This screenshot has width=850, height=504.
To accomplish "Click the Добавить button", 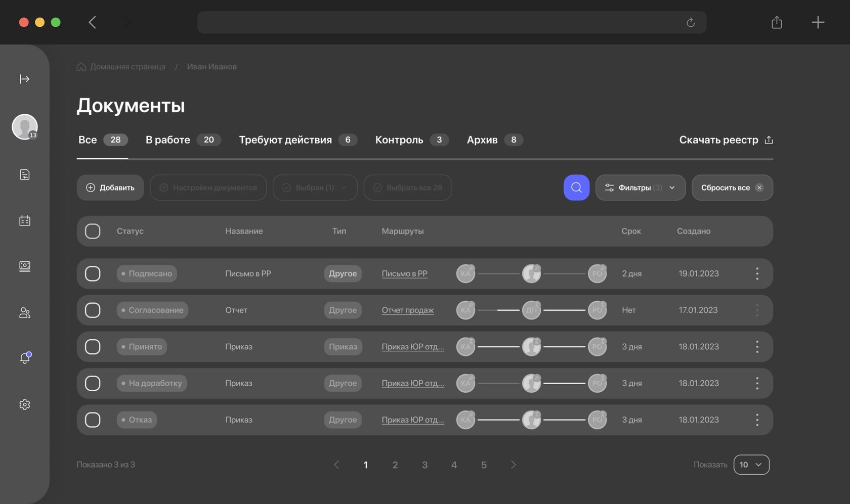I will click(110, 188).
